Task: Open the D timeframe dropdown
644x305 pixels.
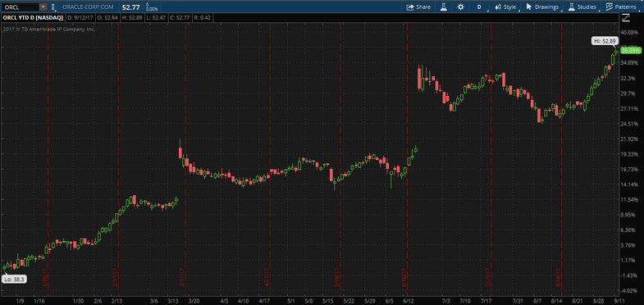Action: [x=480, y=7]
